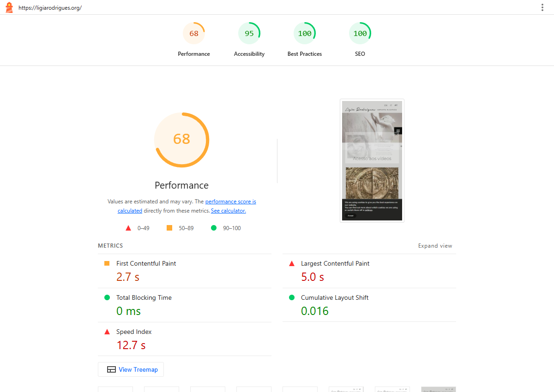Open the three-dot tools menu
The height and width of the screenshot is (392, 554).
click(x=542, y=7)
